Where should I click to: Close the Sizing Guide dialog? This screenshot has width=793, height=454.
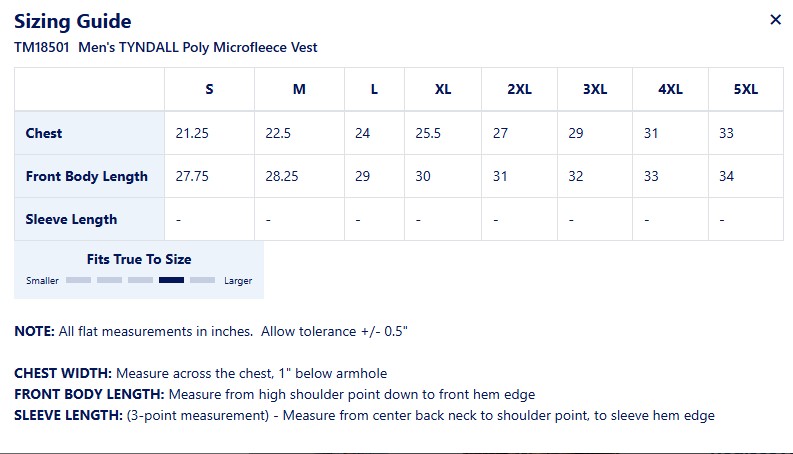click(x=775, y=20)
